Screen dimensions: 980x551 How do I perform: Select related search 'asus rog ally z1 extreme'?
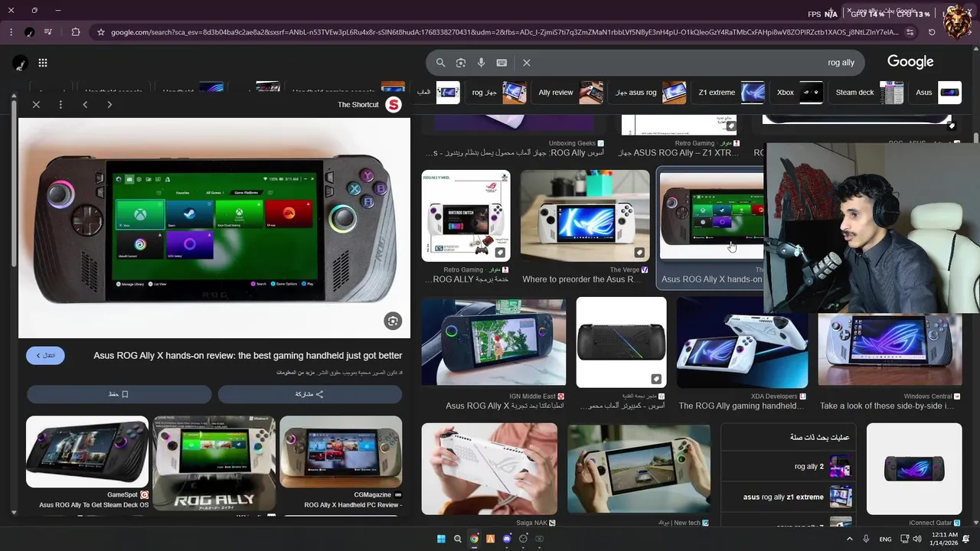point(788,497)
